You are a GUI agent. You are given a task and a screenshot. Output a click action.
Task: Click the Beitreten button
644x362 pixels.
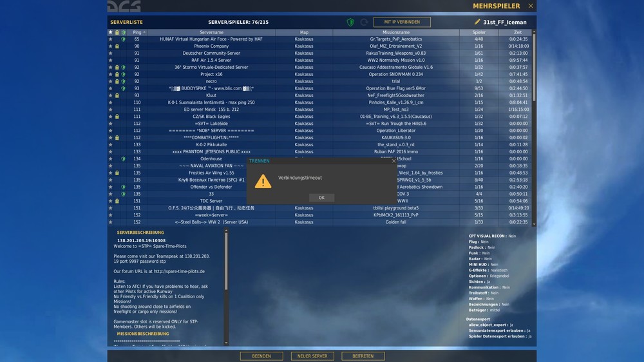(x=363, y=356)
